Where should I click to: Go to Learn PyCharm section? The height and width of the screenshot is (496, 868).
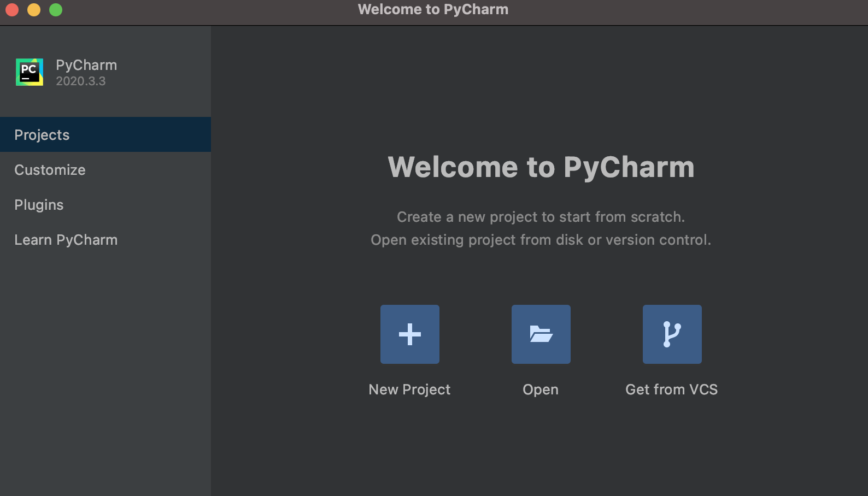tap(105, 240)
